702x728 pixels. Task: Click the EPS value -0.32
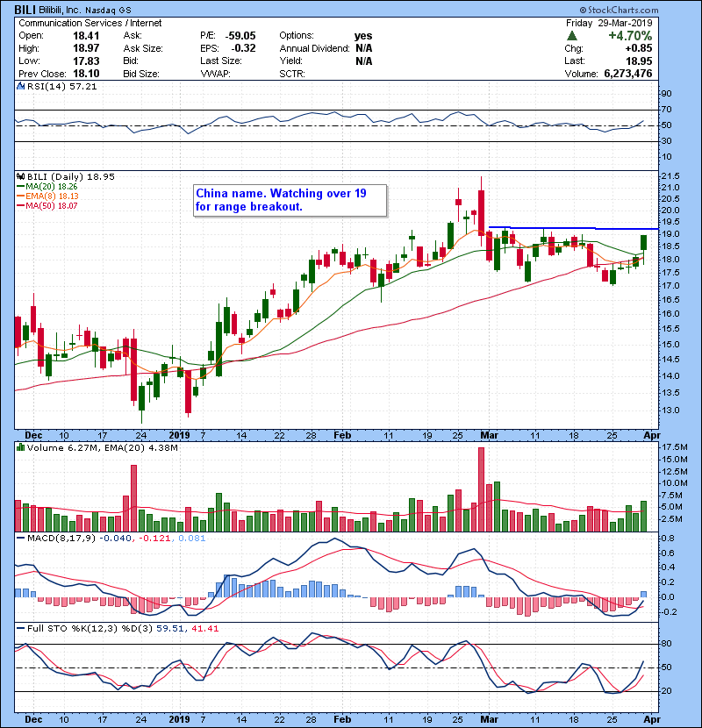(243, 48)
